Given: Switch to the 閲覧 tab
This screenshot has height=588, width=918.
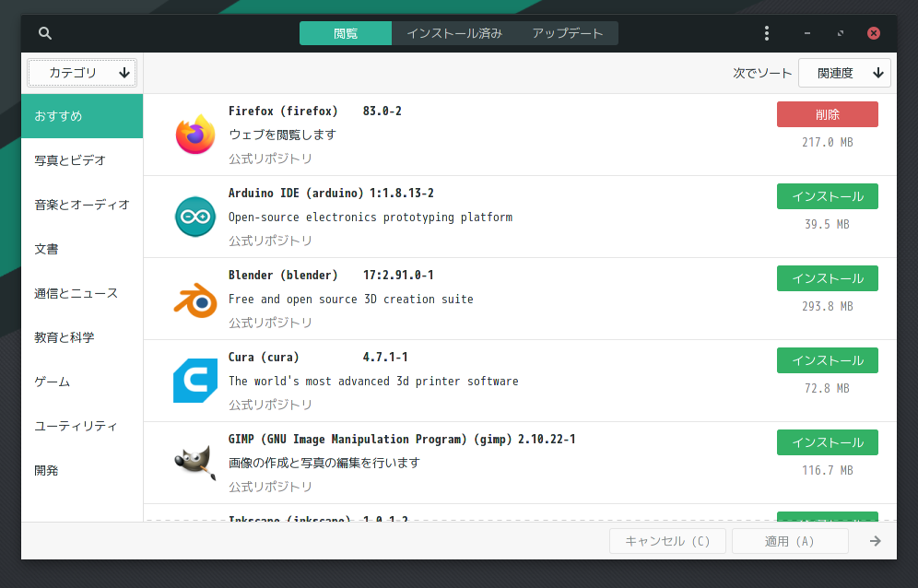Looking at the screenshot, I should coord(346,33).
